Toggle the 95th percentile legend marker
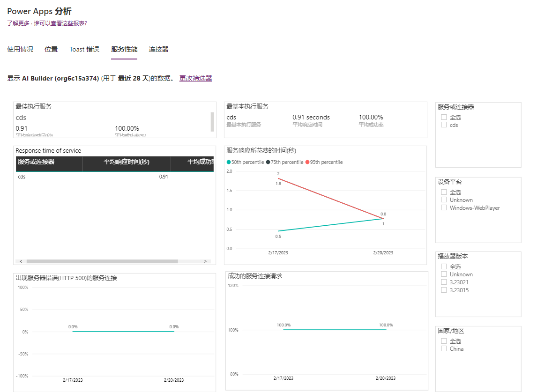 click(x=307, y=162)
